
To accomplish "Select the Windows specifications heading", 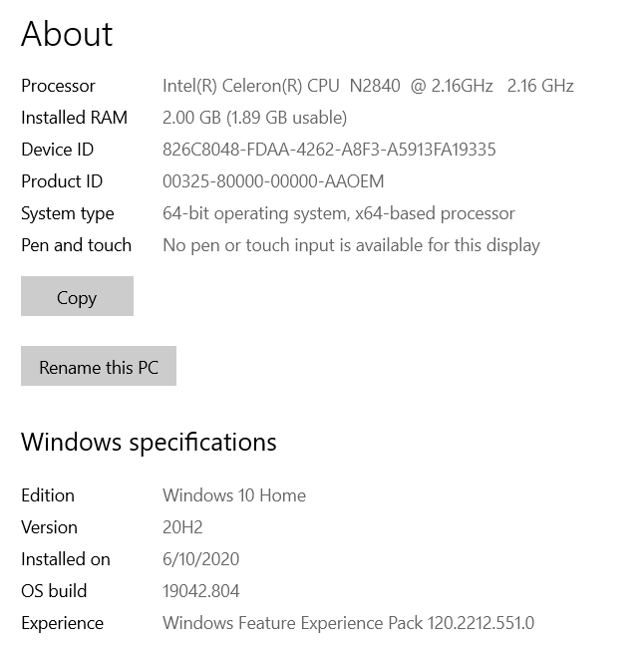I will click(149, 443).
